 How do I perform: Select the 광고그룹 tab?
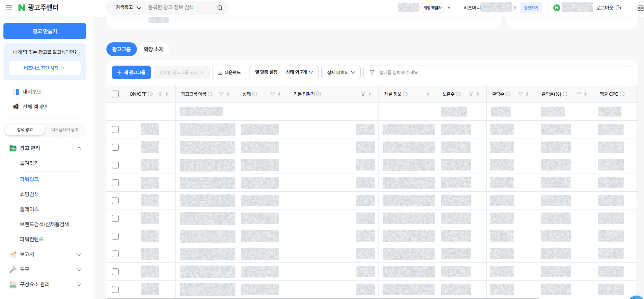(121, 49)
